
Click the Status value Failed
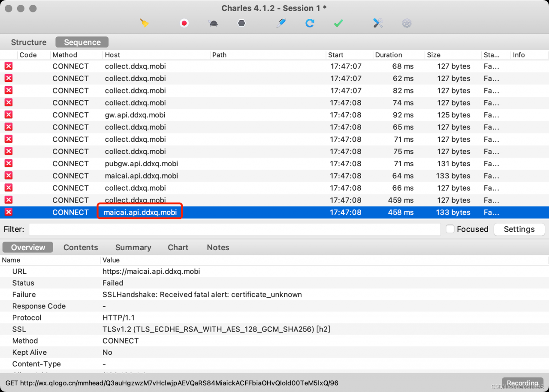[113, 283]
